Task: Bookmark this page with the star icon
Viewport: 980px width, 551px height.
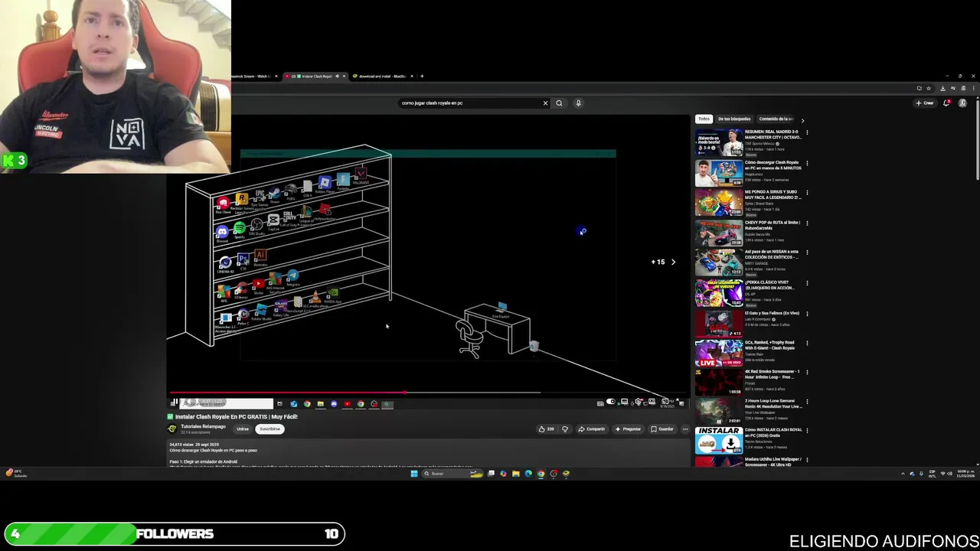Action: click(x=929, y=88)
